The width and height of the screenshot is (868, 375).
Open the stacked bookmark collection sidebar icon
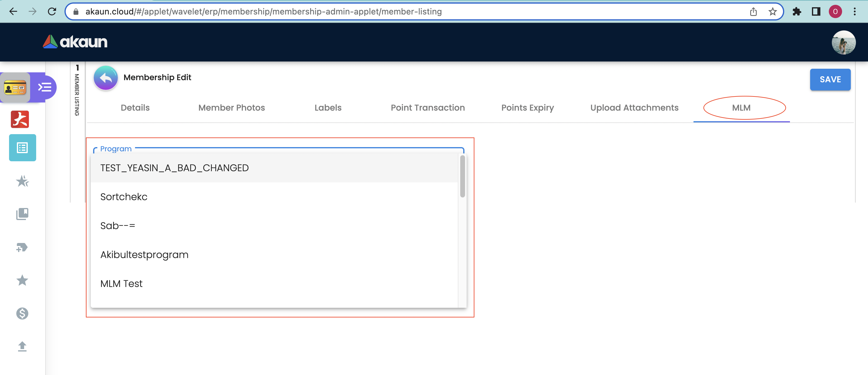coord(22,214)
